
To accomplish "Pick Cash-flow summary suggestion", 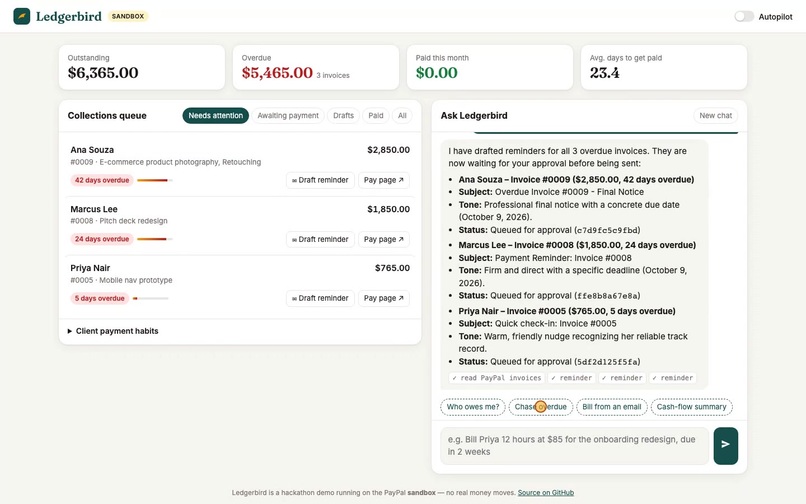I will 691,407.
